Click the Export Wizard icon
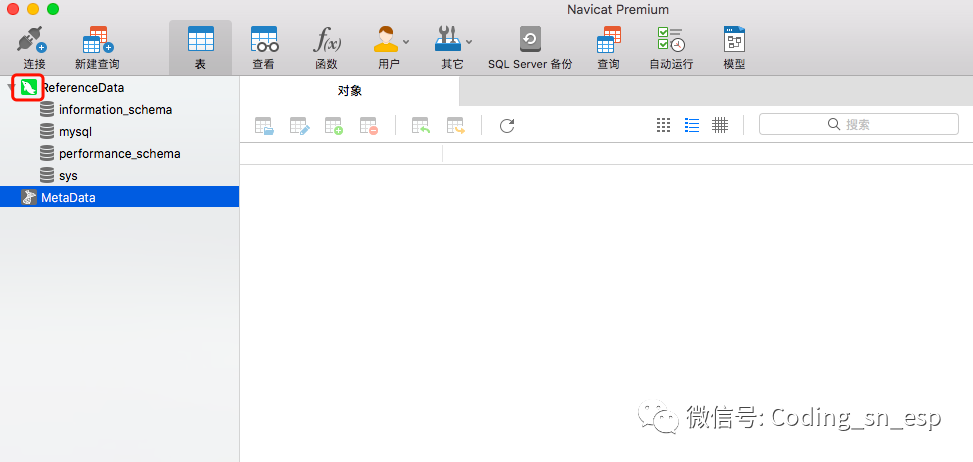 [x=455, y=126]
